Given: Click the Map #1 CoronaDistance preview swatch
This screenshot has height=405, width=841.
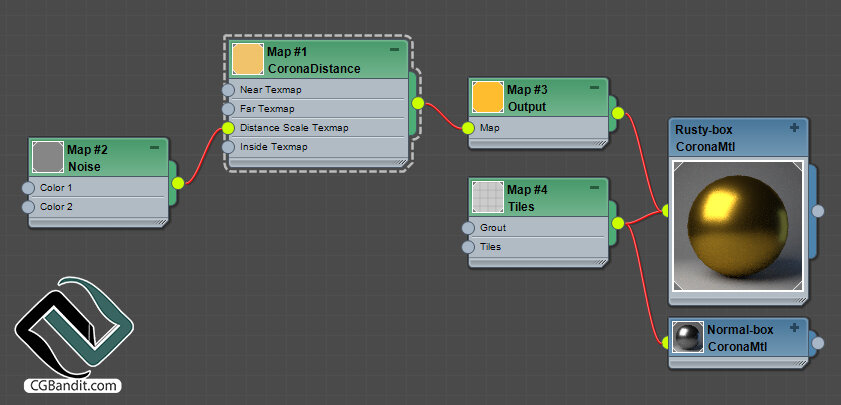Looking at the screenshot, I should [248, 60].
